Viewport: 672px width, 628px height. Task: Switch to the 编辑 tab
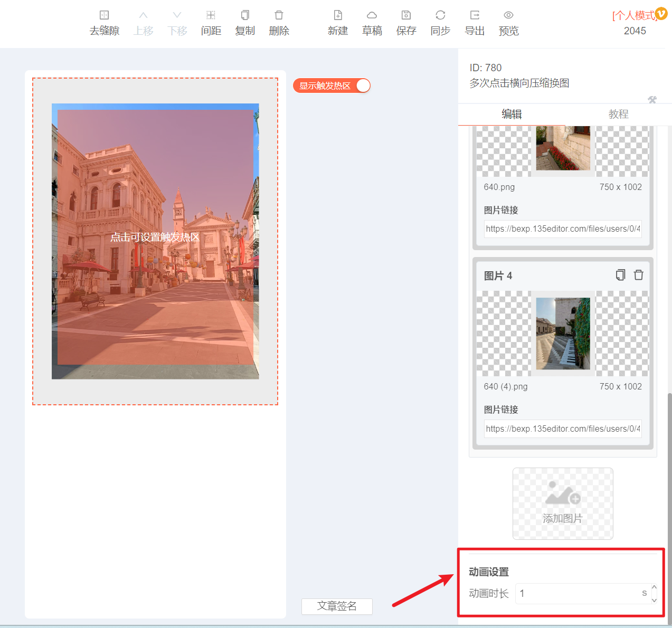512,114
